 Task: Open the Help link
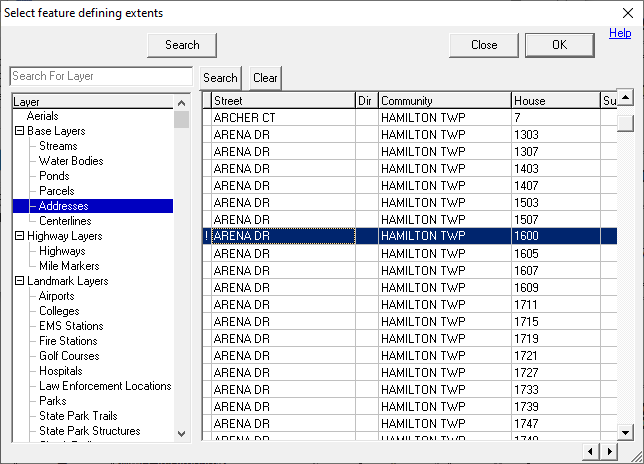[620, 34]
